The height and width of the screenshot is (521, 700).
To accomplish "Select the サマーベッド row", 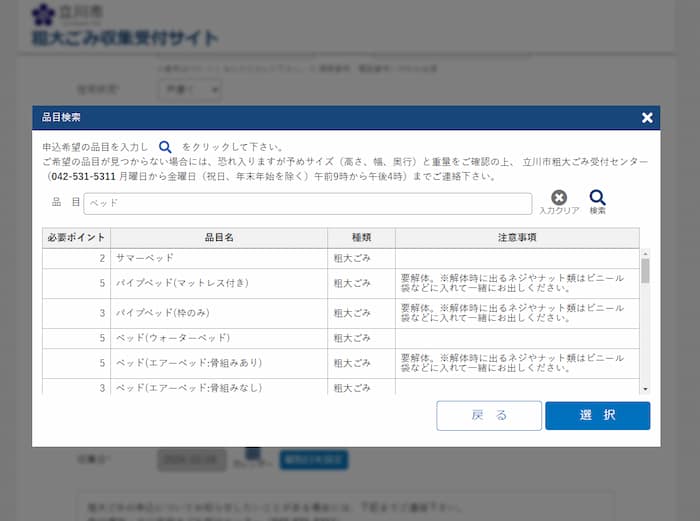I will (x=218, y=258).
